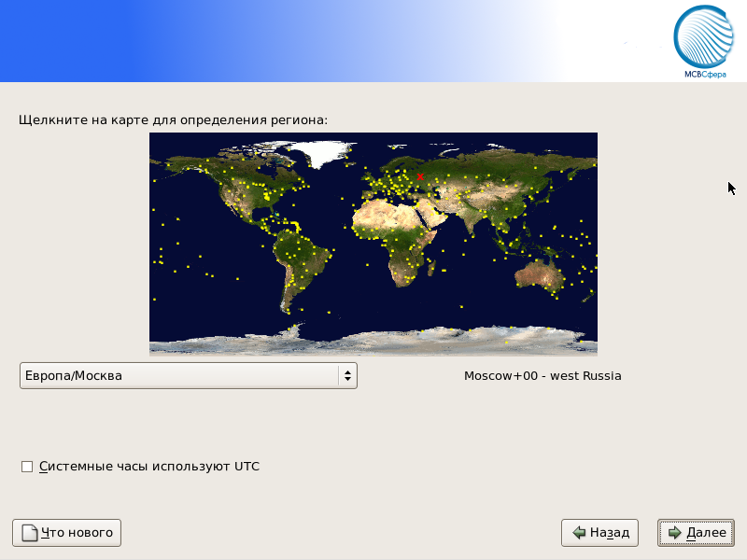Go back with the 'Назад' button

[x=600, y=533]
